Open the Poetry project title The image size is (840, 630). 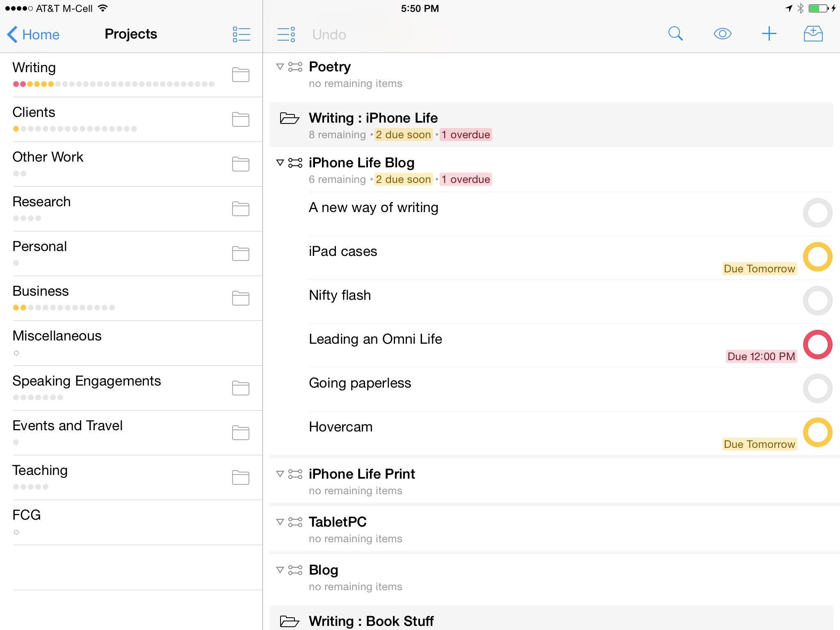[x=330, y=66]
